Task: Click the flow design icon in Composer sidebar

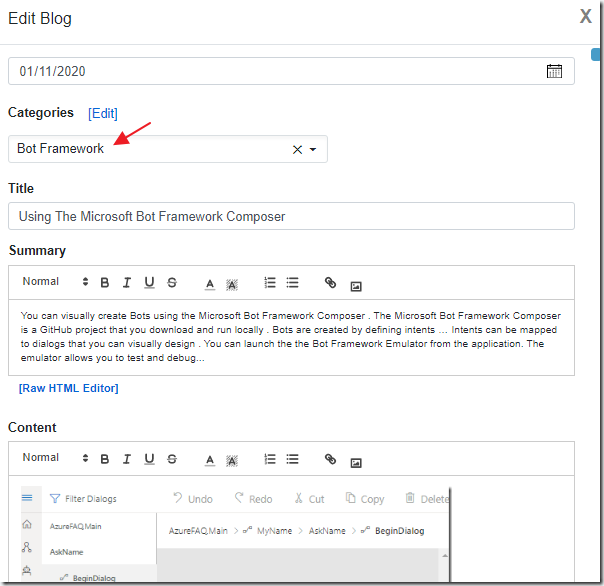Action: point(27,547)
